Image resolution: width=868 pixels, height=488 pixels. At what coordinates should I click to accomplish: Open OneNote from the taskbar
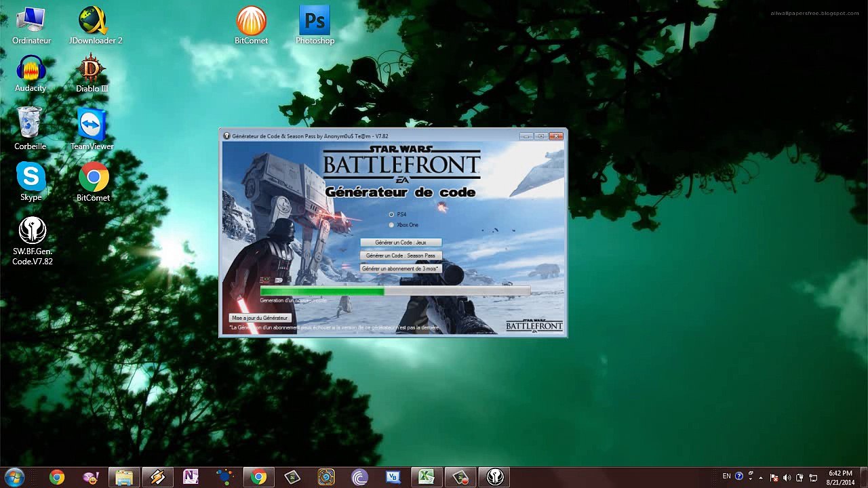point(191,478)
